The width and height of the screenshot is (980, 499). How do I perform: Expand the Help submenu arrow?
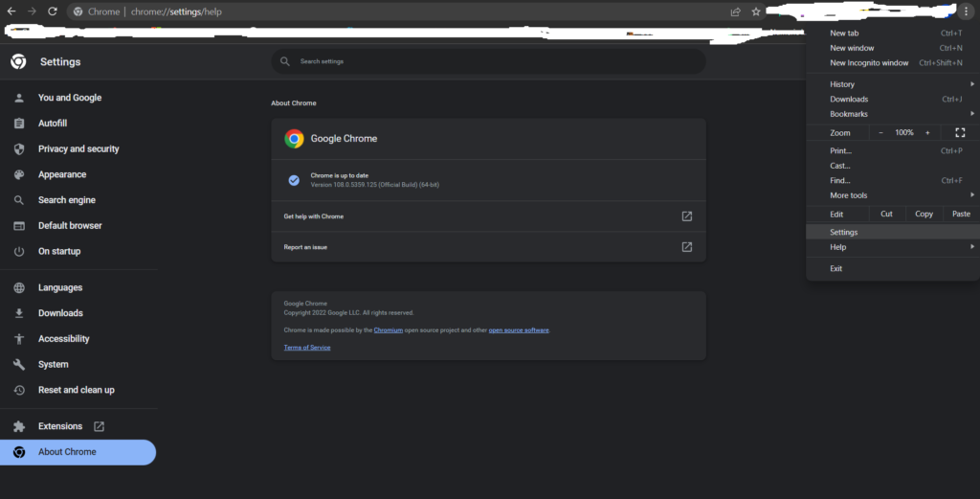pyautogui.click(x=972, y=247)
